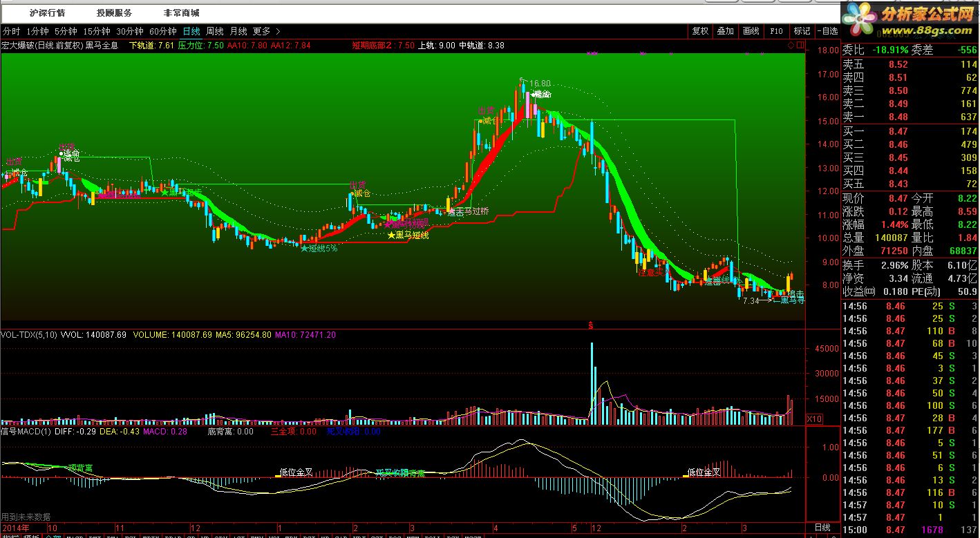Click the 下轨道: 7.61 indicator label
Viewport: 980px width, 538px height.
(x=151, y=45)
